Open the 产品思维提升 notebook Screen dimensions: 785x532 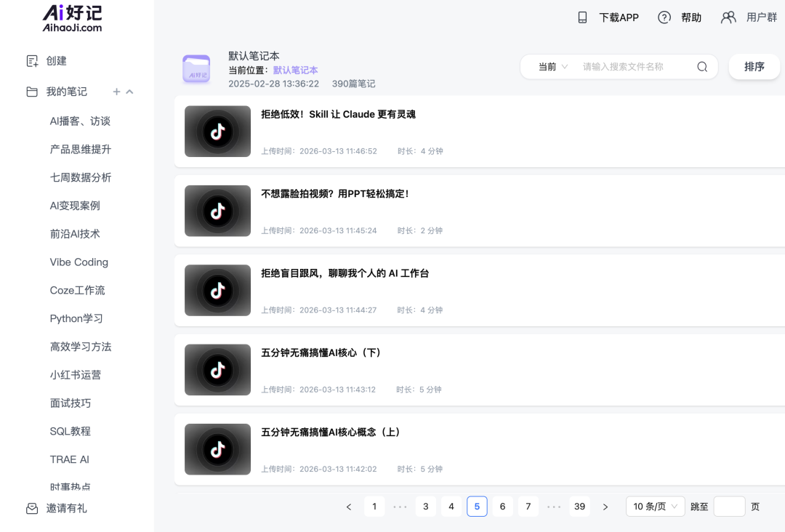click(x=81, y=149)
